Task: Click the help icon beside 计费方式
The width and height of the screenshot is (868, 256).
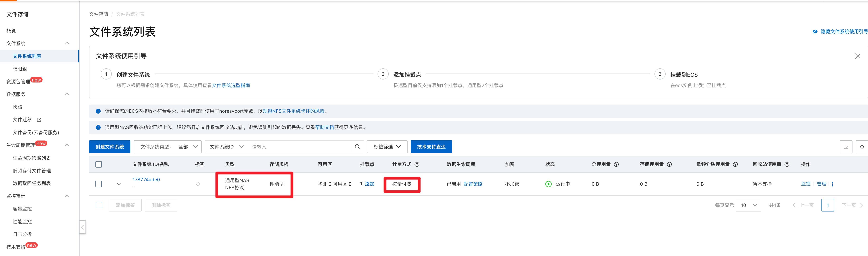Action: click(x=417, y=164)
